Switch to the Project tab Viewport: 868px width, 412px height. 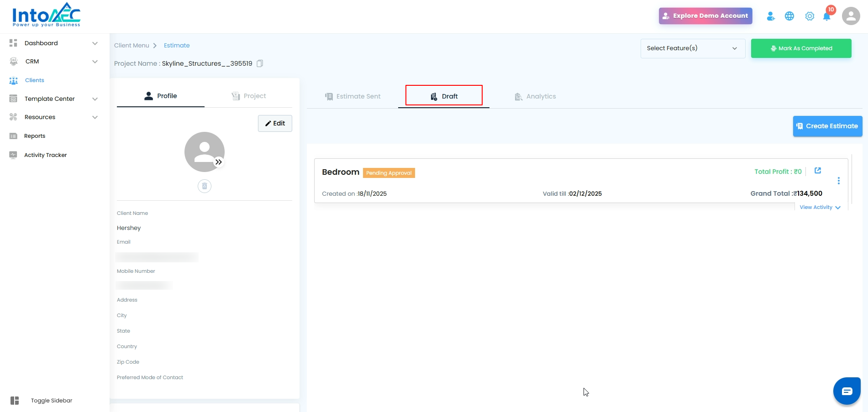tap(248, 96)
